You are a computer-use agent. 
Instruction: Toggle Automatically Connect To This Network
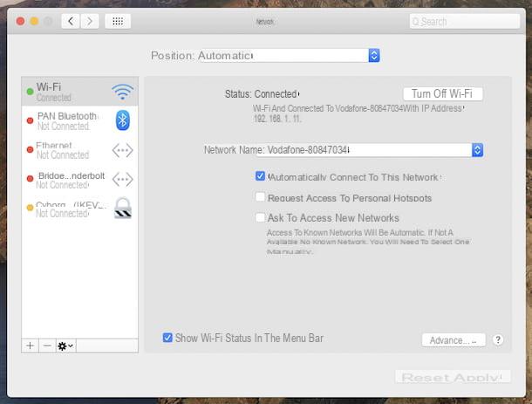[x=260, y=176]
